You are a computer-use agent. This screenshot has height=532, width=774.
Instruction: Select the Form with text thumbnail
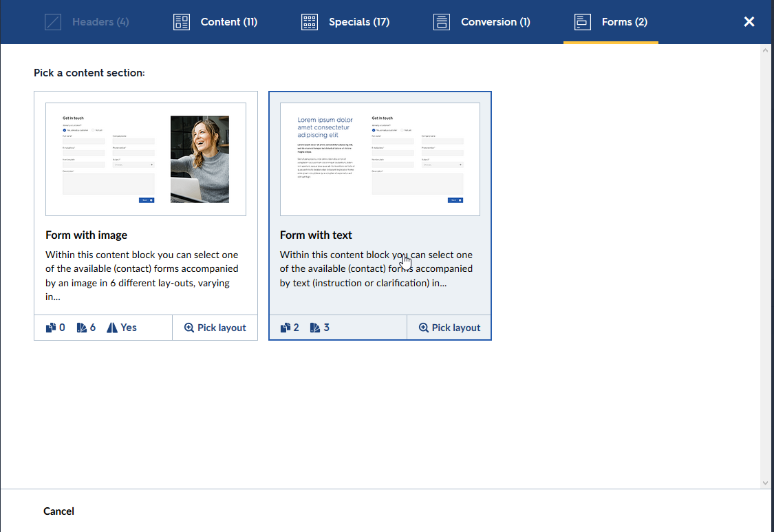pyautogui.click(x=380, y=159)
